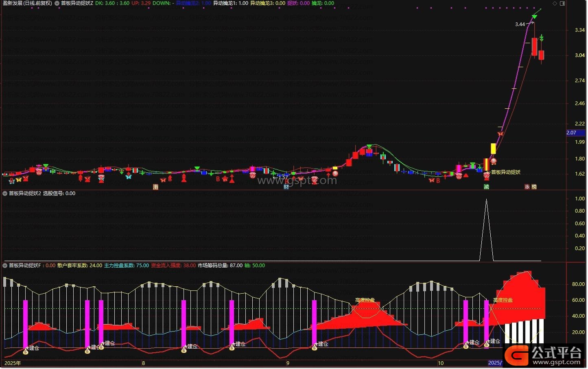The image size is (588, 369).
Task: Select the highlighted 2025/ date label on timeline
Action: click(x=495, y=363)
